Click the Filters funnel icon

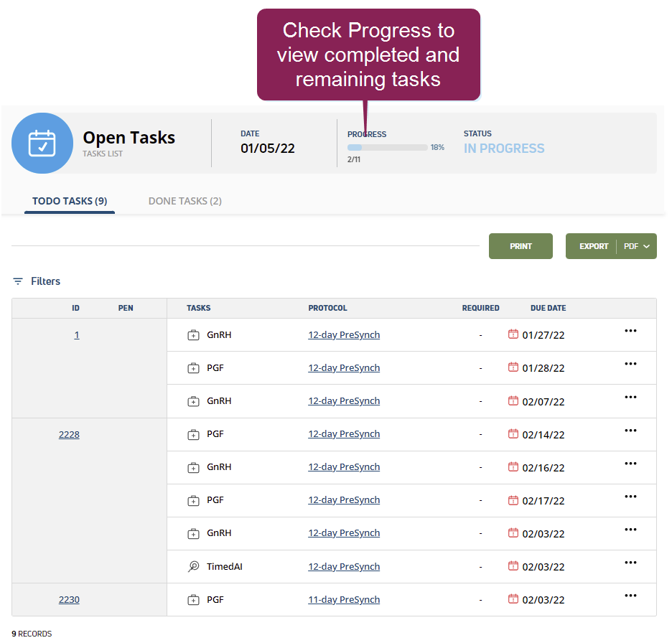[18, 281]
